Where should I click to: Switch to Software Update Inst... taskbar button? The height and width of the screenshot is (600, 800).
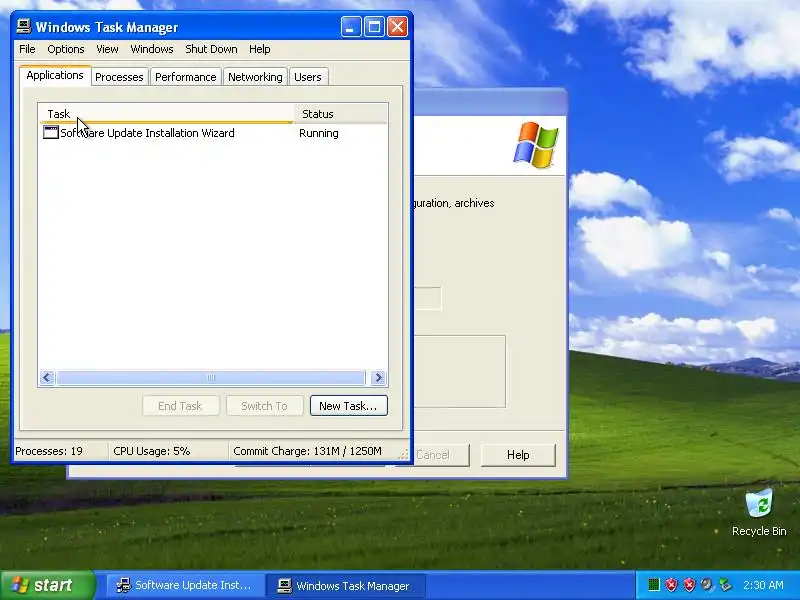click(185, 585)
